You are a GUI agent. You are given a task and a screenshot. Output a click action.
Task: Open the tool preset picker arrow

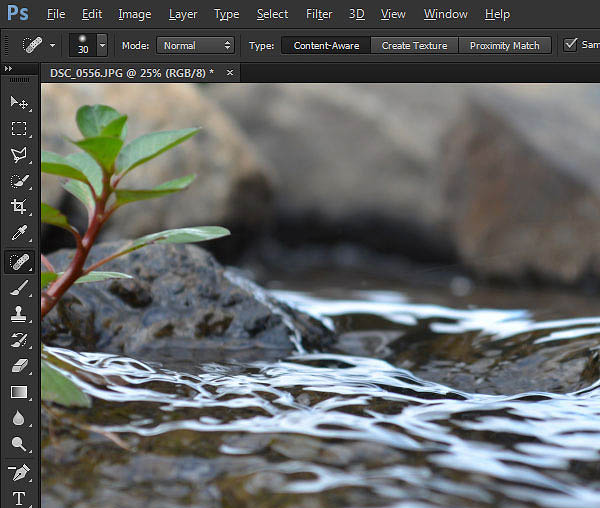52,45
